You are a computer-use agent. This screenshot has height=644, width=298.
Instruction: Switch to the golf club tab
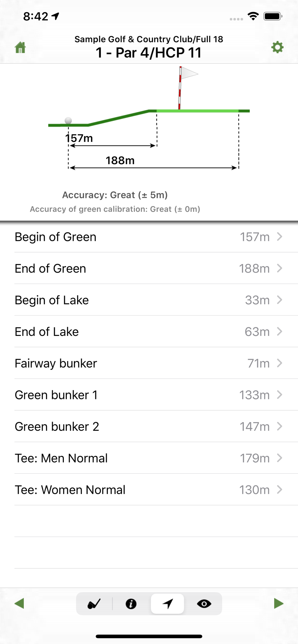point(94,604)
